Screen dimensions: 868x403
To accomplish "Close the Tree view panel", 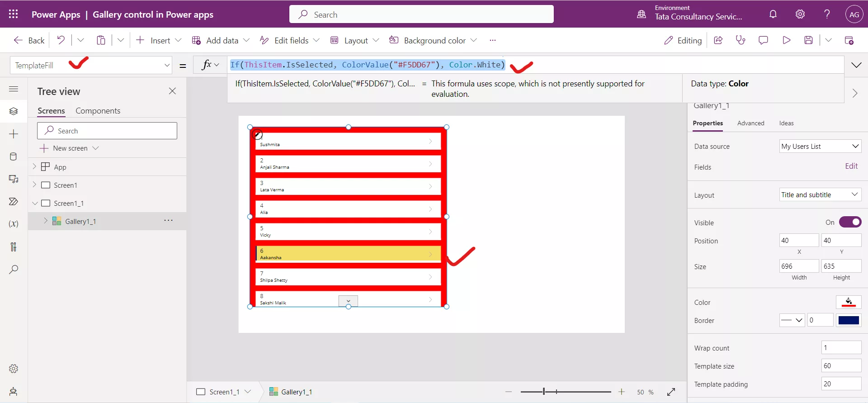I will pos(172,91).
